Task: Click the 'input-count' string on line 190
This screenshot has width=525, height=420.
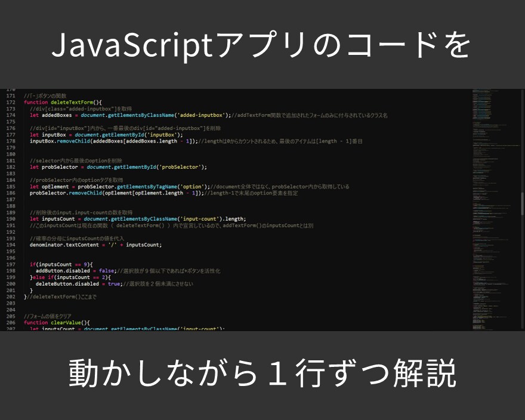Action: pos(201,219)
